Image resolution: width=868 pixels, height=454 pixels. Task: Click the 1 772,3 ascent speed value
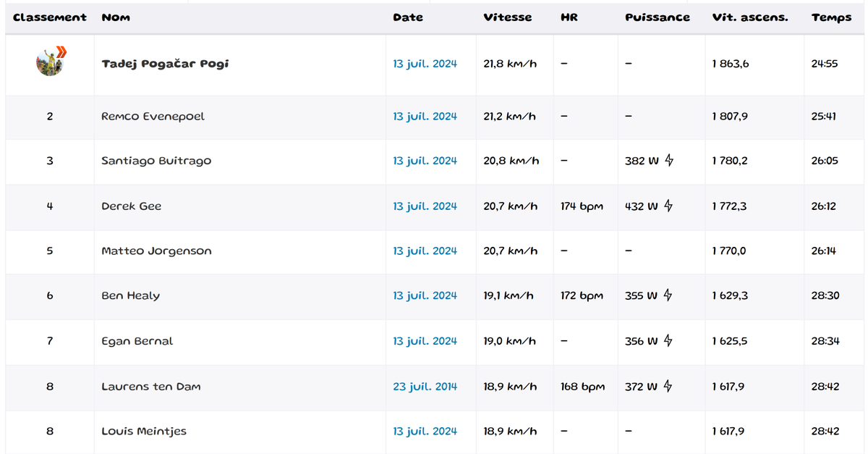pos(730,206)
